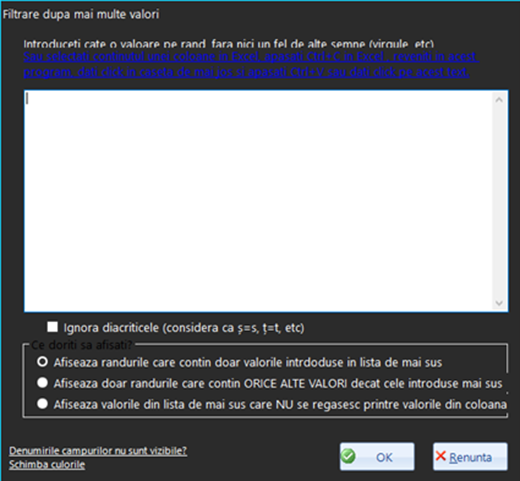The height and width of the screenshot is (481, 520).
Task: Click the 'considera ca ș=s, ț=t' label text
Action: (233, 328)
